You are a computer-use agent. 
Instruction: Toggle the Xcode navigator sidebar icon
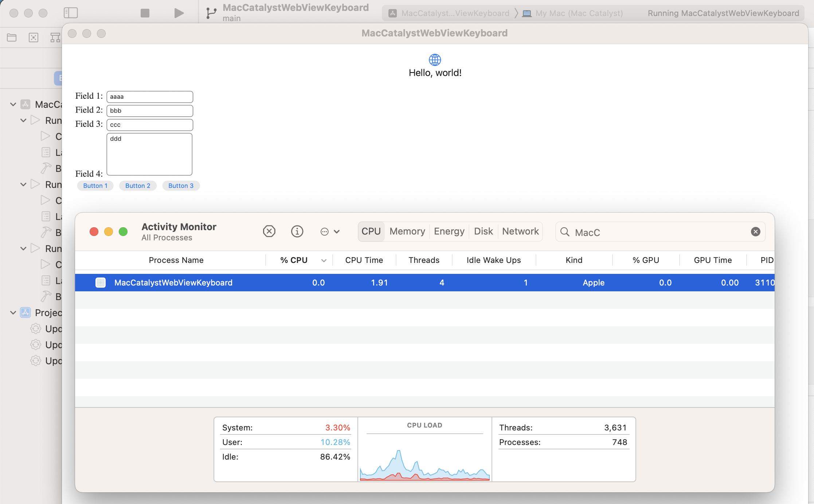(71, 13)
